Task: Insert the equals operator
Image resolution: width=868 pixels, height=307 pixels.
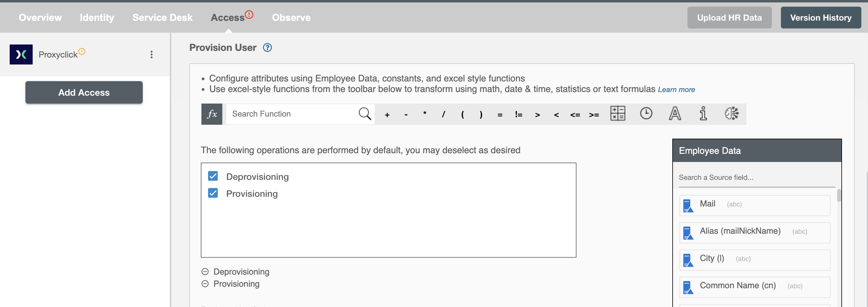Action: pyautogui.click(x=500, y=115)
